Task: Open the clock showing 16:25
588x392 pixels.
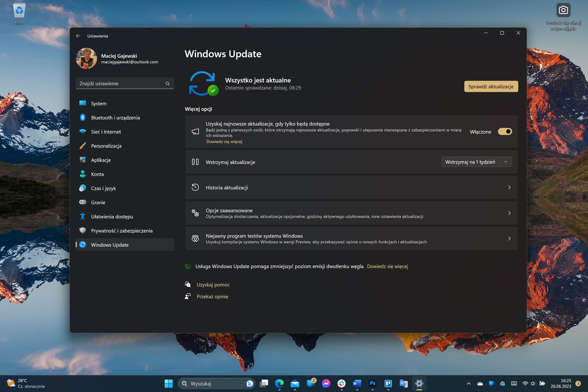Action: (x=561, y=383)
